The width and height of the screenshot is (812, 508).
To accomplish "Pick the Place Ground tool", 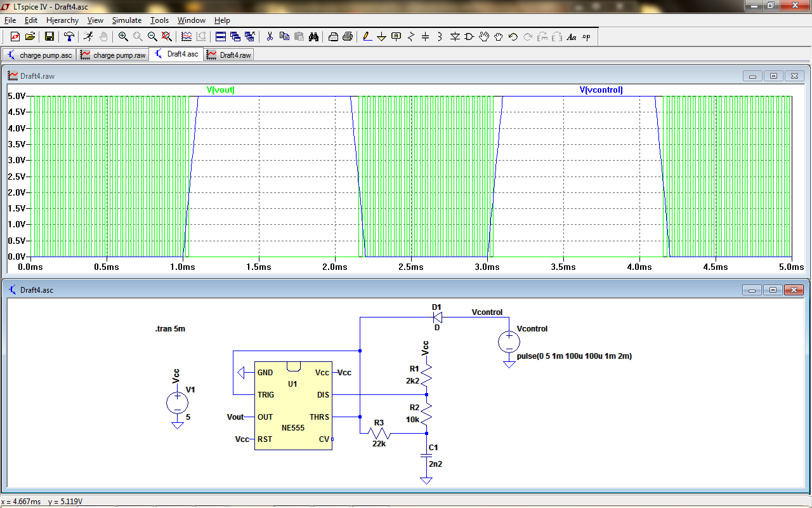I will pos(381,37).
